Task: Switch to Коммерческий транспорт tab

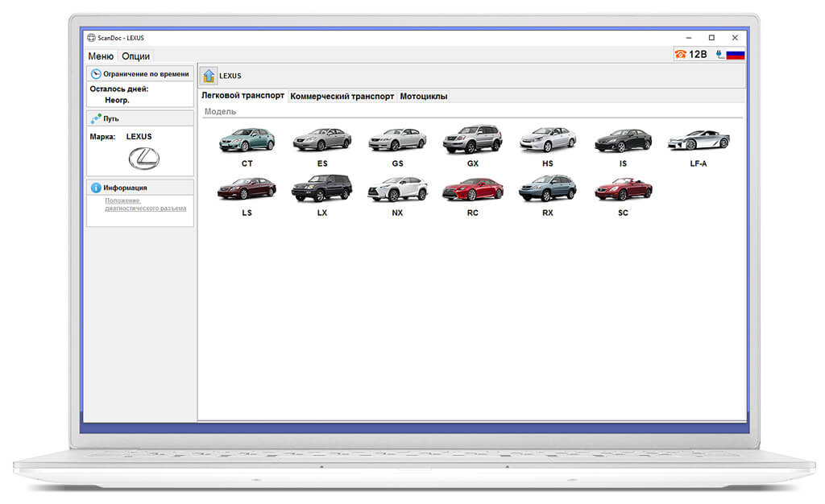Action: (342, 96)
